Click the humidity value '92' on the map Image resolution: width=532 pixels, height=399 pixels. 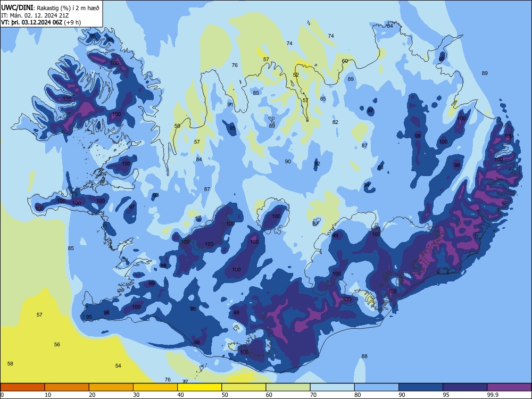(317, 163)
